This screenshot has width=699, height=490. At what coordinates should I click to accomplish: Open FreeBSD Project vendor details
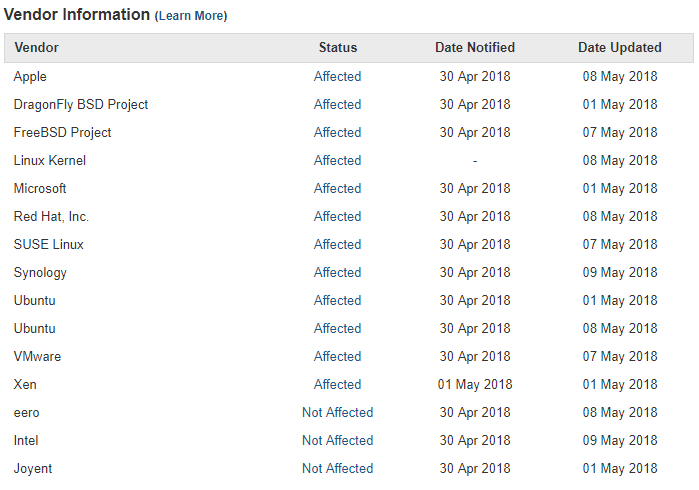pos(62,132)
